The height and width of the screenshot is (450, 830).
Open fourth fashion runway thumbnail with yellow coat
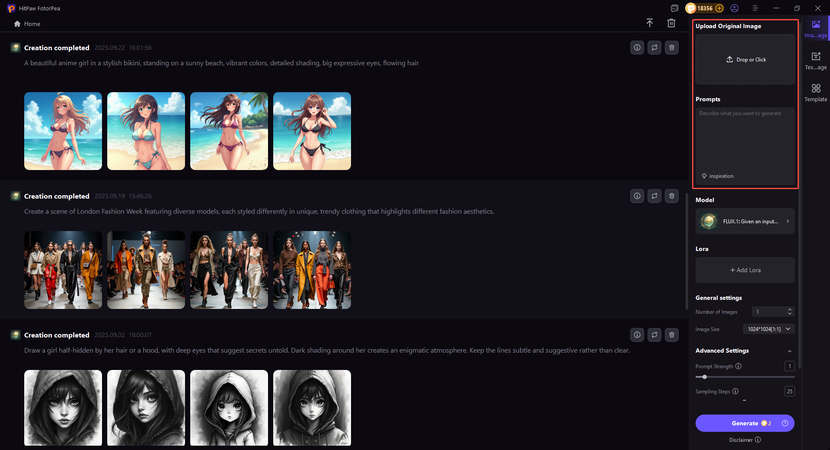point(312,270)
